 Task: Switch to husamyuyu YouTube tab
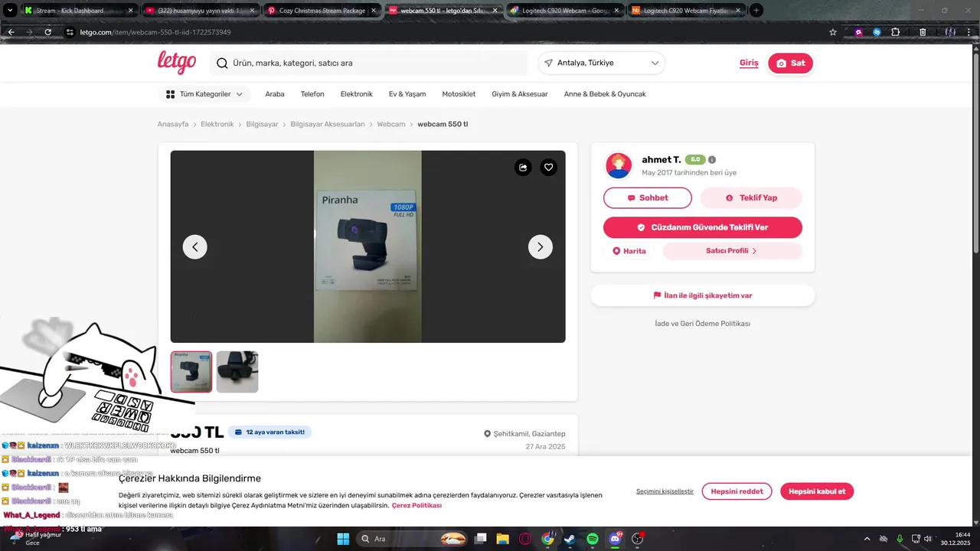click(x=201, y=11)
